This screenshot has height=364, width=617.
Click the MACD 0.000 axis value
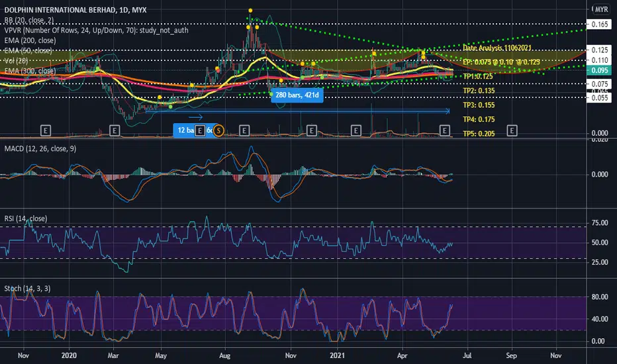click(x=600, y=174)
